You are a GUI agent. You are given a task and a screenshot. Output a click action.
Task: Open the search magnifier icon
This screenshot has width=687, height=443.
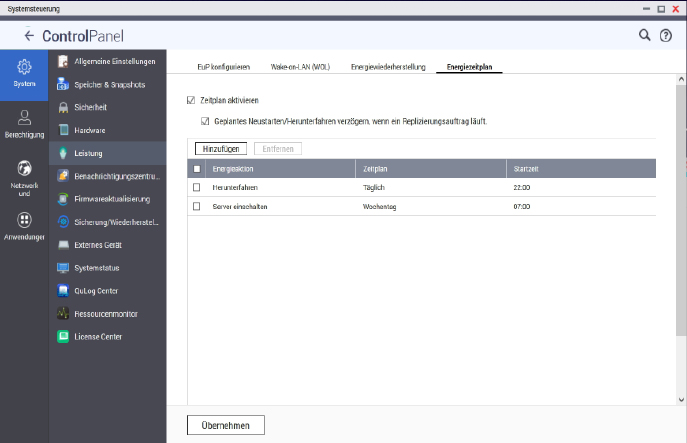tap(645, 35)
